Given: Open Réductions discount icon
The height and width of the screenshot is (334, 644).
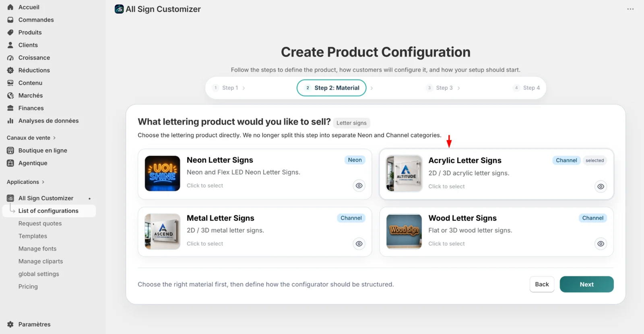Looking at the screenshot, I should [10, 70].
